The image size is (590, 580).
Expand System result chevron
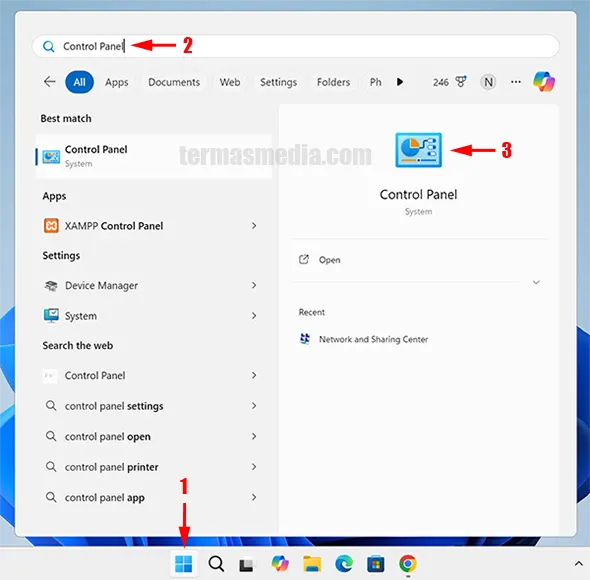[254, 315]
